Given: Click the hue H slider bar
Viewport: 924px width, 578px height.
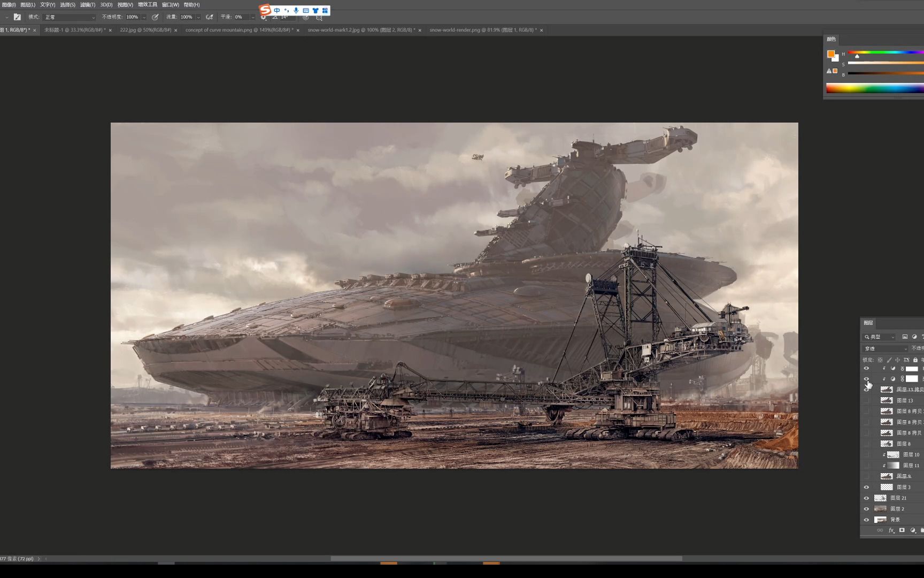Looking at the screenshot, I should [x=885, y=52].
